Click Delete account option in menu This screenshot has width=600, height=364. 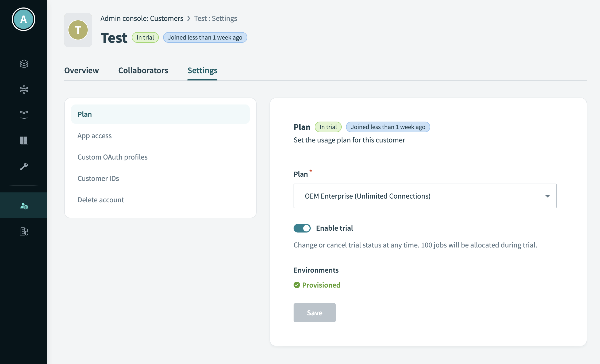coord(100,199)
